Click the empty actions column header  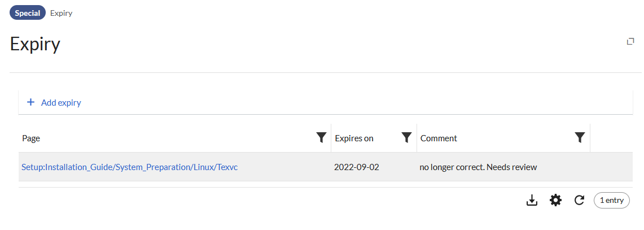[611, 138]
